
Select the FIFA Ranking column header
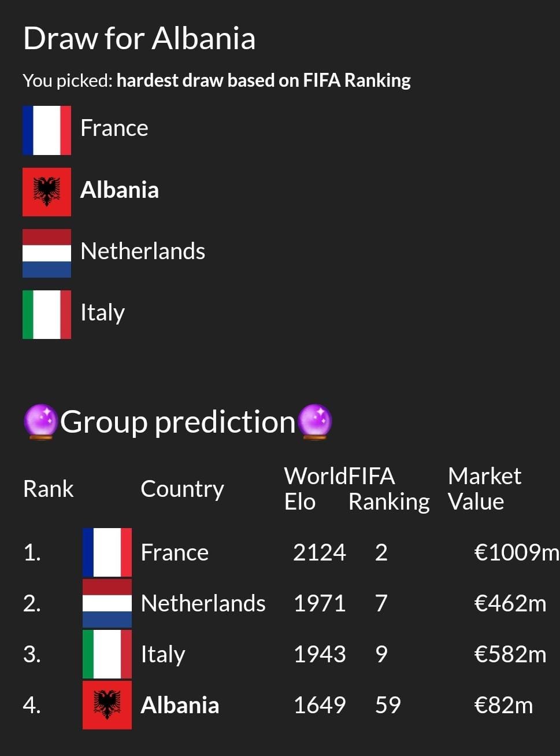coord(389,489)
